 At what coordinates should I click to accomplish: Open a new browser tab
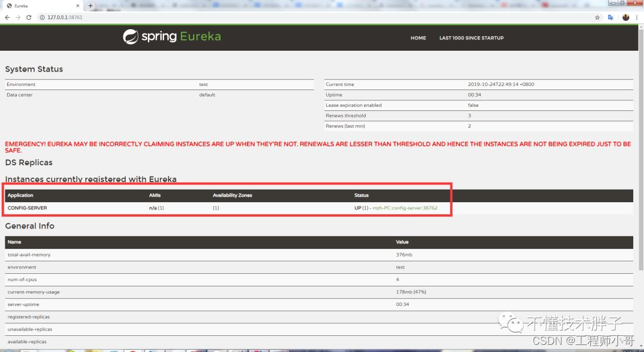point(91,6)
